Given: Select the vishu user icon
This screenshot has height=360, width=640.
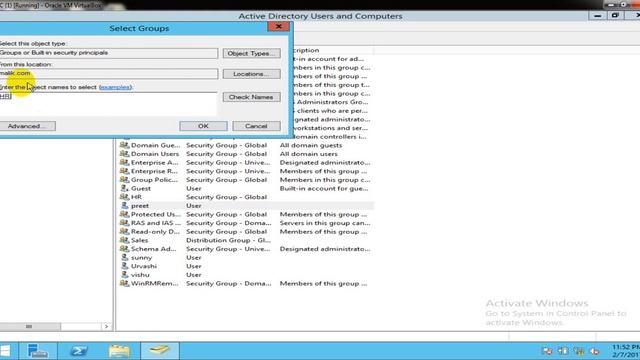Looking at the screenshot, I should point(124,275).
